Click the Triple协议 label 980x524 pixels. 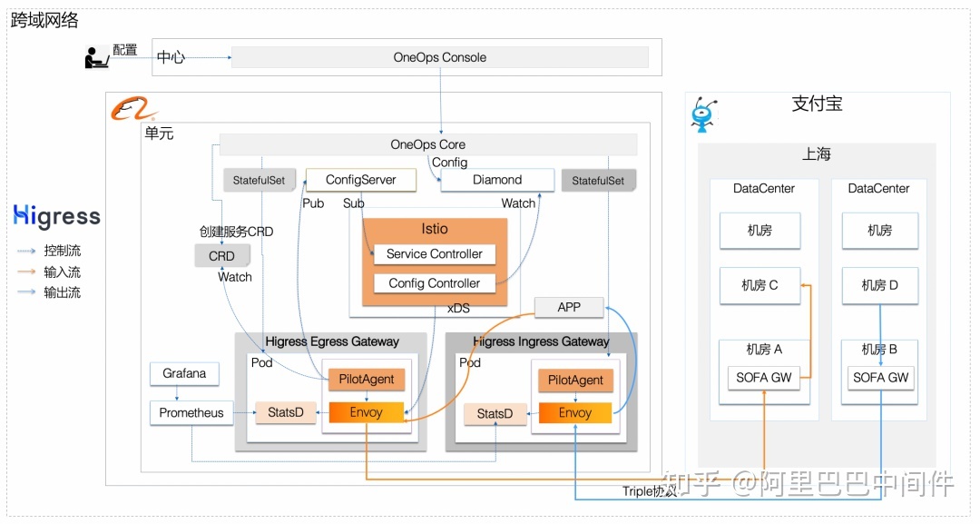(650, 491)
